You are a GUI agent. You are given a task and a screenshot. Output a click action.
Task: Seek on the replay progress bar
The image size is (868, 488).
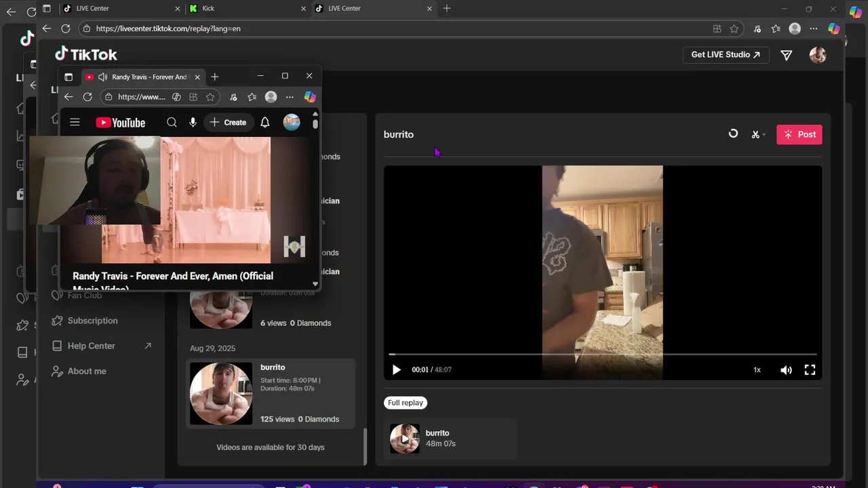click(x=603, y=354)
